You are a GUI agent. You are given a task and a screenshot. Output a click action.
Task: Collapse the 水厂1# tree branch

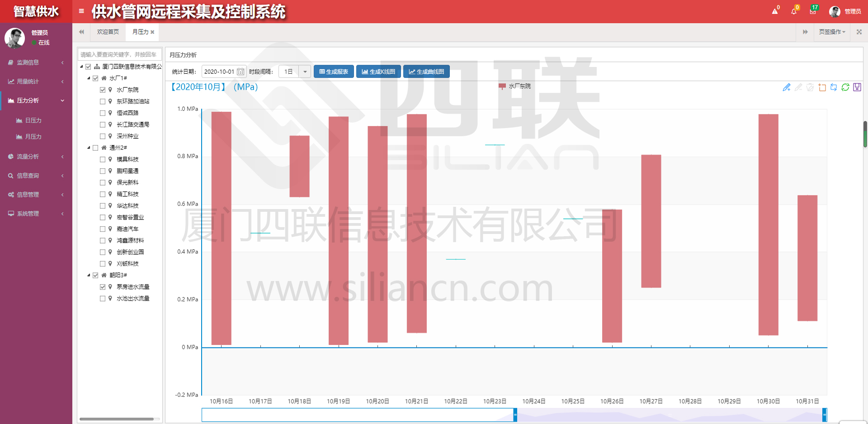[89, 78]
